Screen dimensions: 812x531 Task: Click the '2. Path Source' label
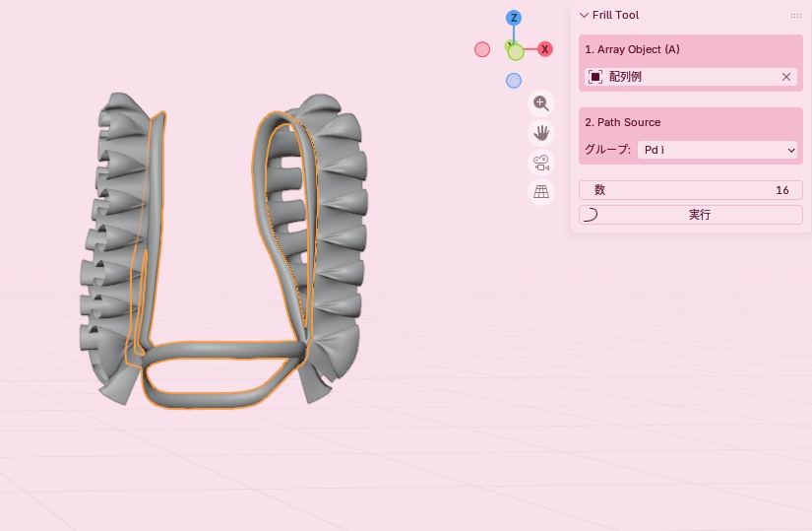622,122
